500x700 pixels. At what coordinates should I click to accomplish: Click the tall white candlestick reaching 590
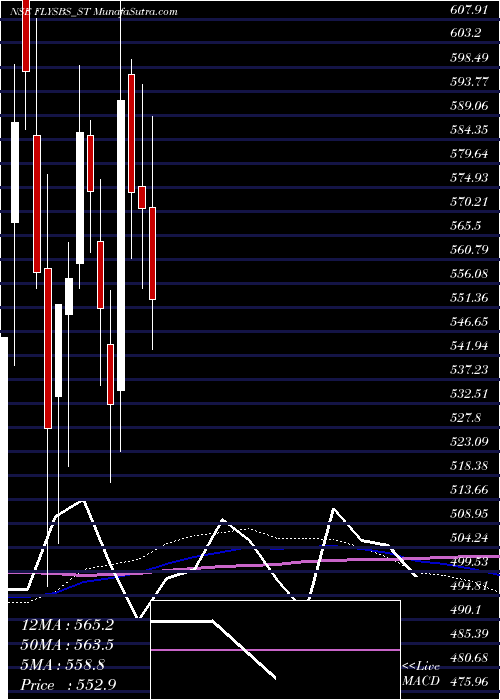(x=121, y=245)
